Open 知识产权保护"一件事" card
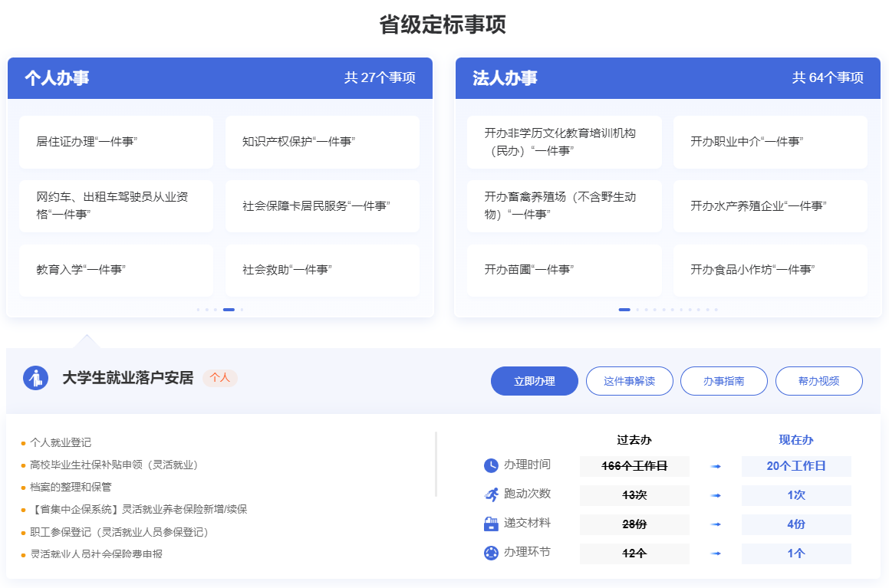The image size is (889, 588). (322, 142)
